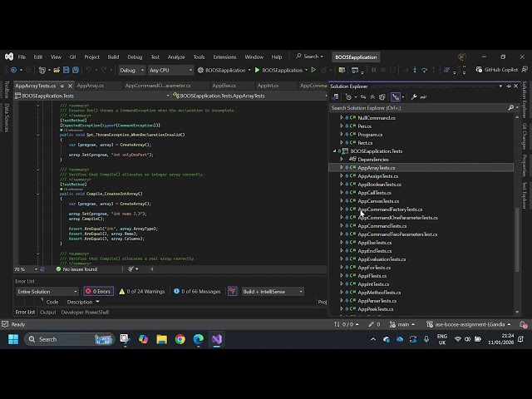Screen dimensions: 532x399
Task: Click the ase-boose-assignment repository button
Action: tap(468, 324)
